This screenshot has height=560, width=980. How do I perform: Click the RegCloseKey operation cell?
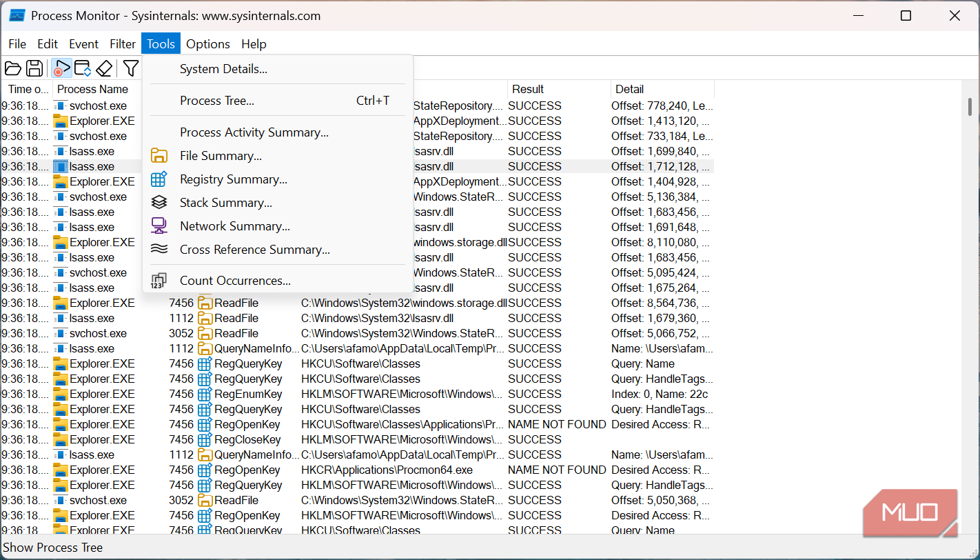pyautogui.click(x=247, y=439)
